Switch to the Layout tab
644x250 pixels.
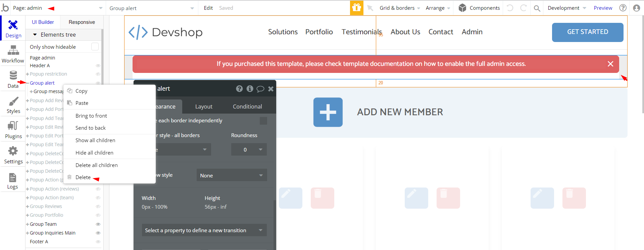tap(204, 107)
